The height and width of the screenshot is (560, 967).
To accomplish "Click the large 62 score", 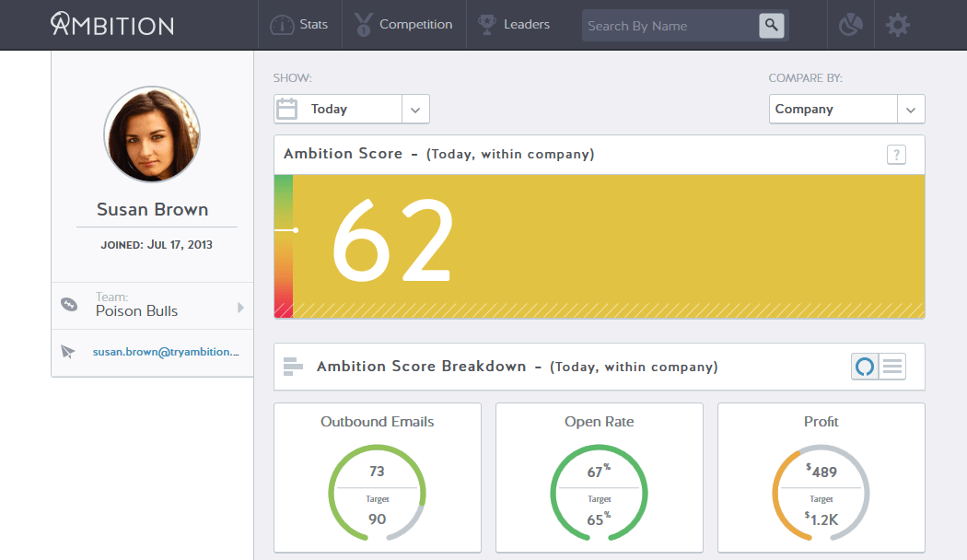I will pyautogui.click(x=393, y=239).
